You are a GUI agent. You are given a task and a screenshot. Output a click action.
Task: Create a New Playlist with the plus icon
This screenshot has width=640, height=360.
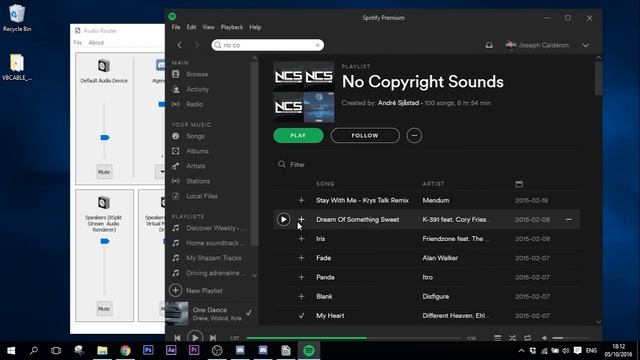pyautogui.click(x=176, y=290)
